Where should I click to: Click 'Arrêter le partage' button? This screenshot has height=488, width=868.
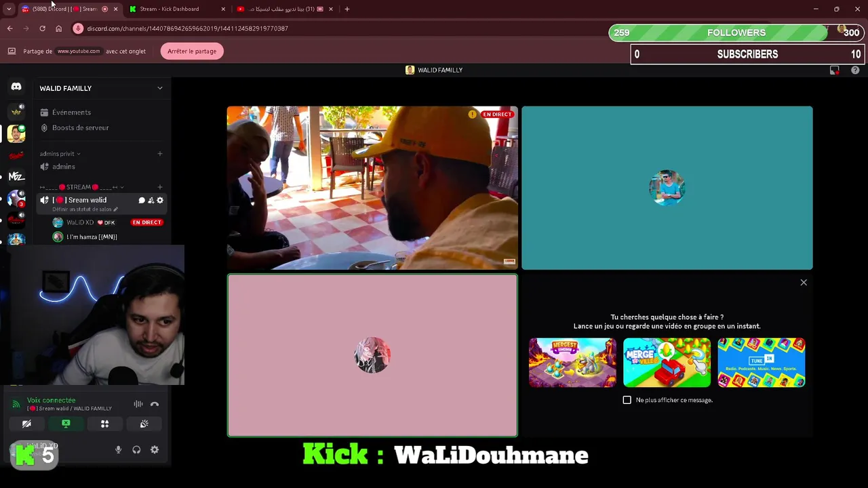(192, 52)
